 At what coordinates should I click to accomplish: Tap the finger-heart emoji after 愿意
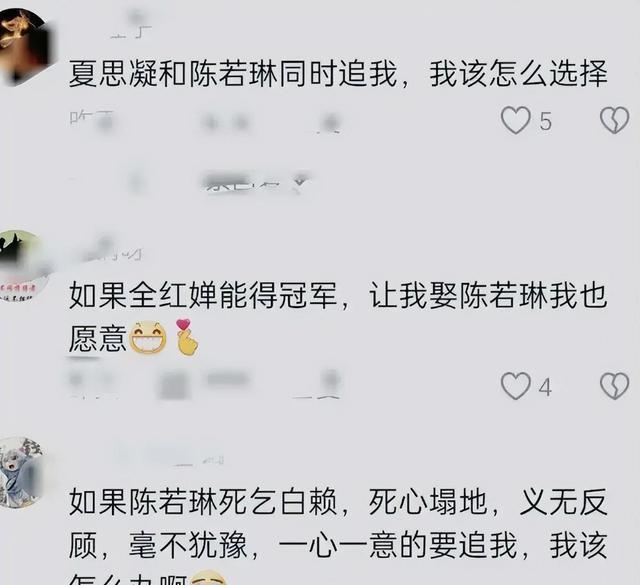187,337
